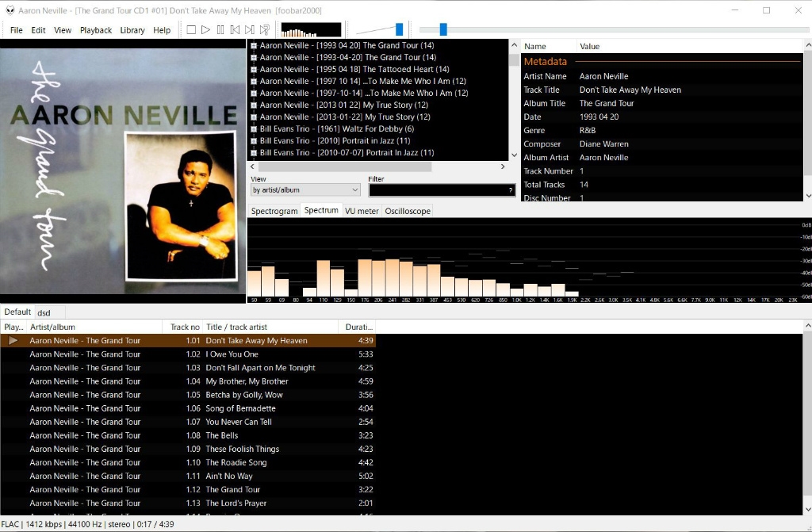
Task: Click the volume slider handle
Action: [x=399, y=29]
